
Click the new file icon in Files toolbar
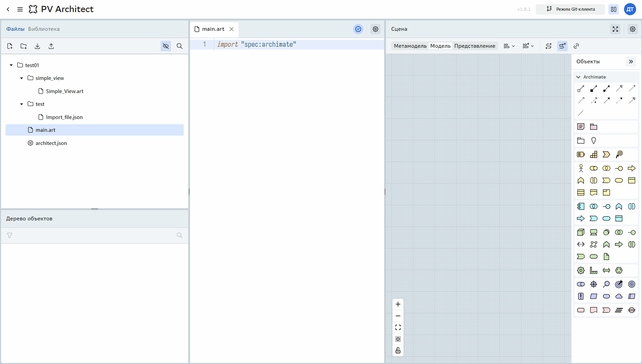tap(10, 46)
